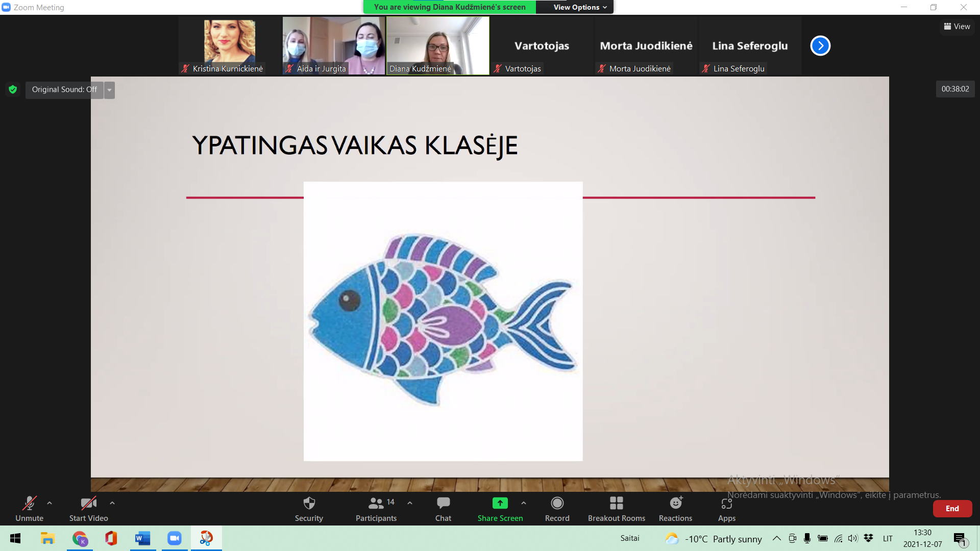Screen dimensions: 980x551
Task: Open the battery status tray icon
Action: pyautogui.click(x=822, y=538)
